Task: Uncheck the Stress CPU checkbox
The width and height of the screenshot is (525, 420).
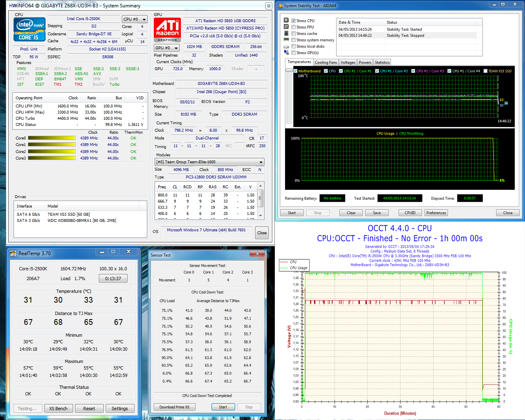Action: [x=293, y=21]
